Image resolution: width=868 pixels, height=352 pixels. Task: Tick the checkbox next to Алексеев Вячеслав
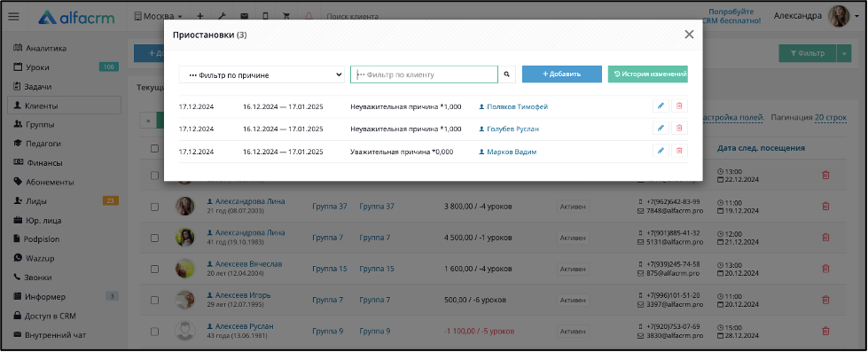[154, 269]
